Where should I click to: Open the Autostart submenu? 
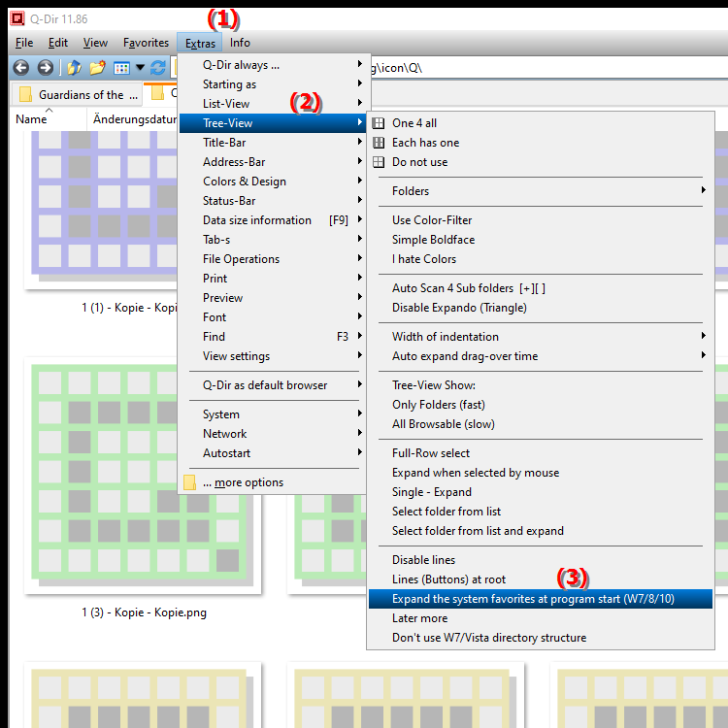pos(273,453)
